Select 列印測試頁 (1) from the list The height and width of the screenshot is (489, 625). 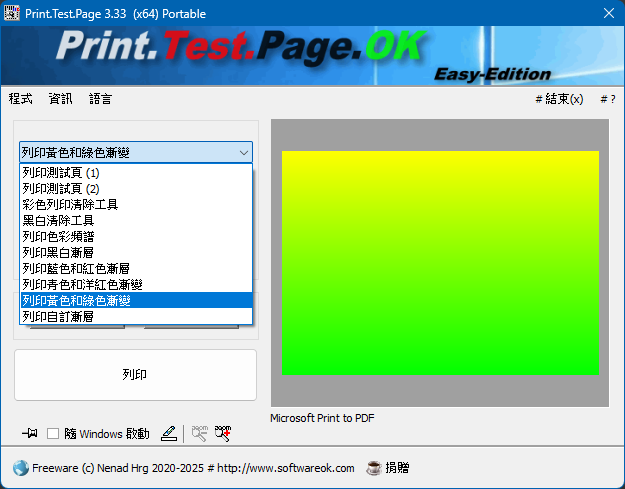click(x=61, y=173)
